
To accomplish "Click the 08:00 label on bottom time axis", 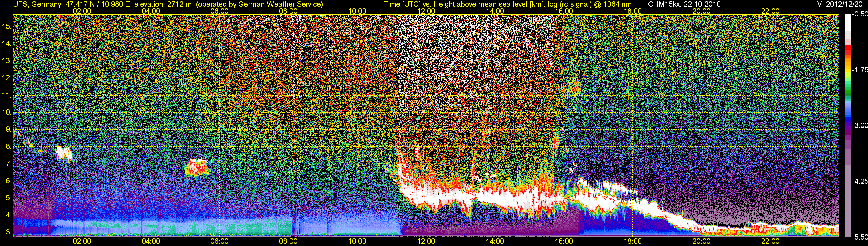I will coord(288,241).
